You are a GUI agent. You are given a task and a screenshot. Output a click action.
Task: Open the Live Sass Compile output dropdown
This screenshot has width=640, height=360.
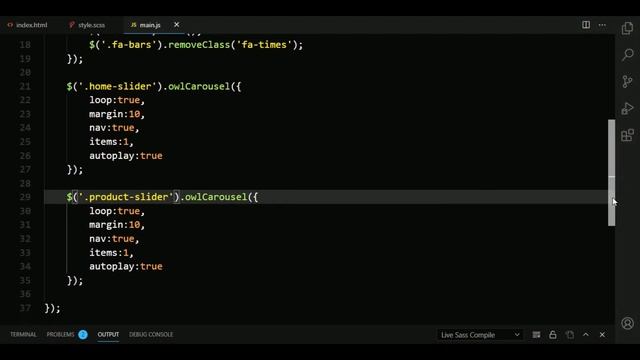(480, 335)
